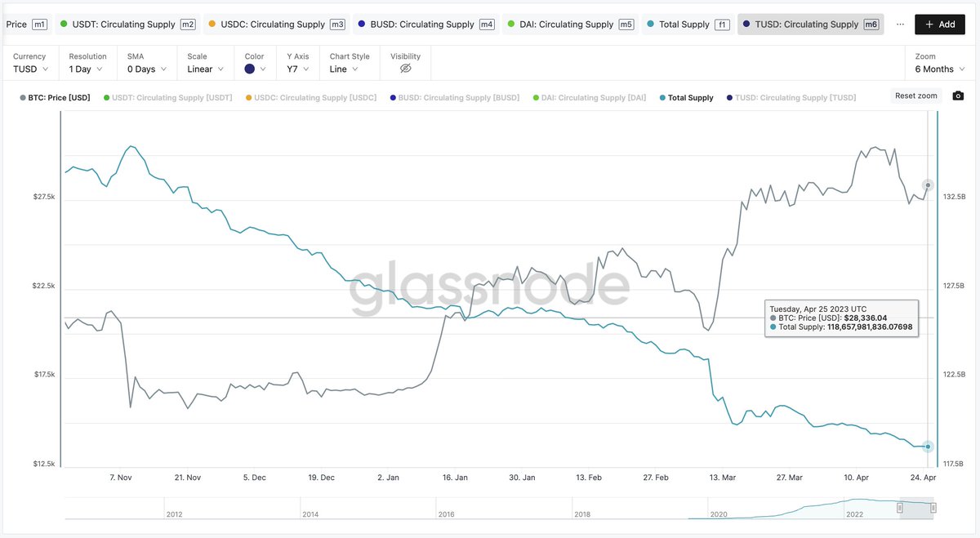Open the Resolution 1 Day dropdown
980x538 pixels.
click(x=86, y=69)
